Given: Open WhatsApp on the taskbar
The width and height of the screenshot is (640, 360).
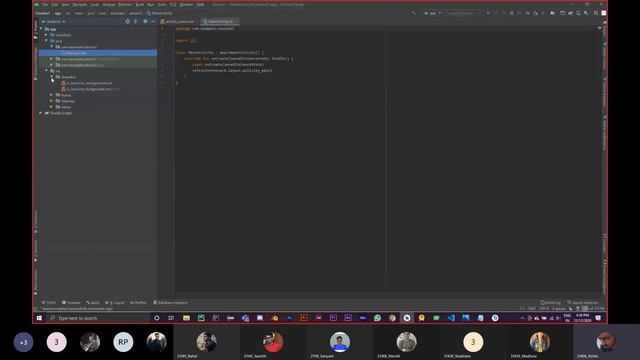Looking at the screenshot, I should click(378, 318).
